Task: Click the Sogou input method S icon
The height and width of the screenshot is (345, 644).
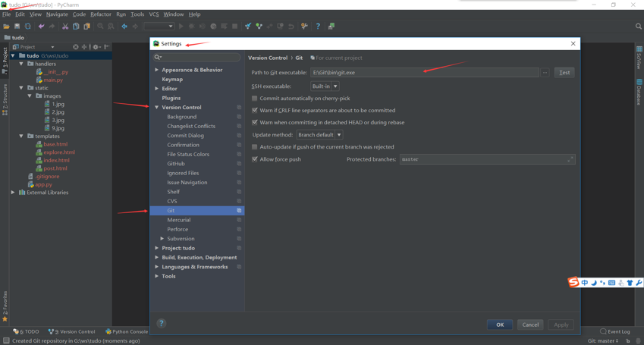Action: 573,282
